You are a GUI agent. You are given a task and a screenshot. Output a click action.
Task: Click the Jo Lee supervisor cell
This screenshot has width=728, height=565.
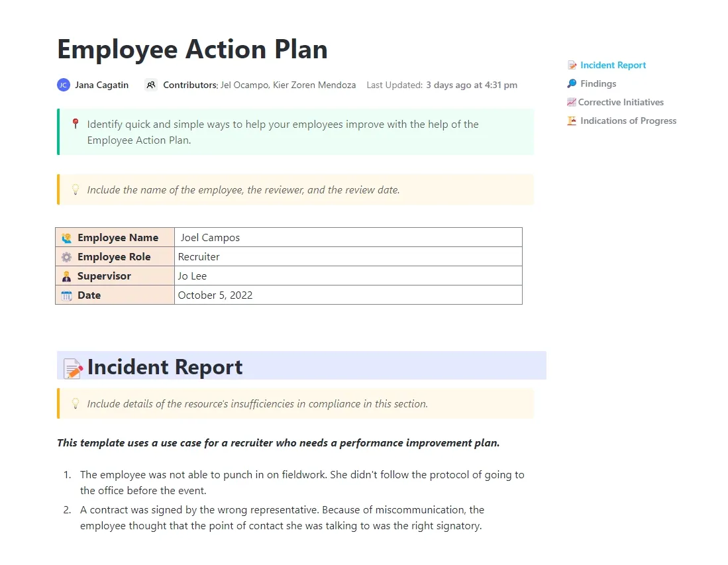coord(348,276)
